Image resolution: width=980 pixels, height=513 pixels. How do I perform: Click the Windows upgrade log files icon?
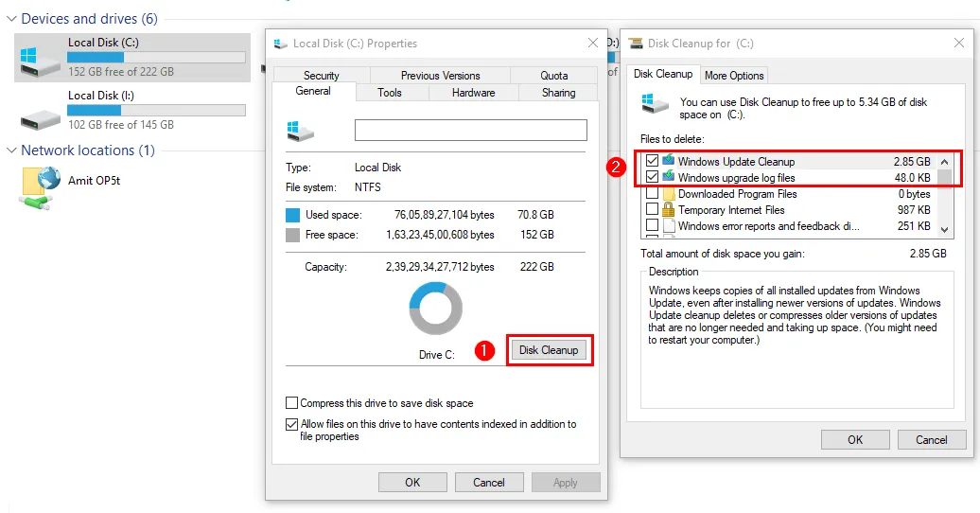(668, 176)
